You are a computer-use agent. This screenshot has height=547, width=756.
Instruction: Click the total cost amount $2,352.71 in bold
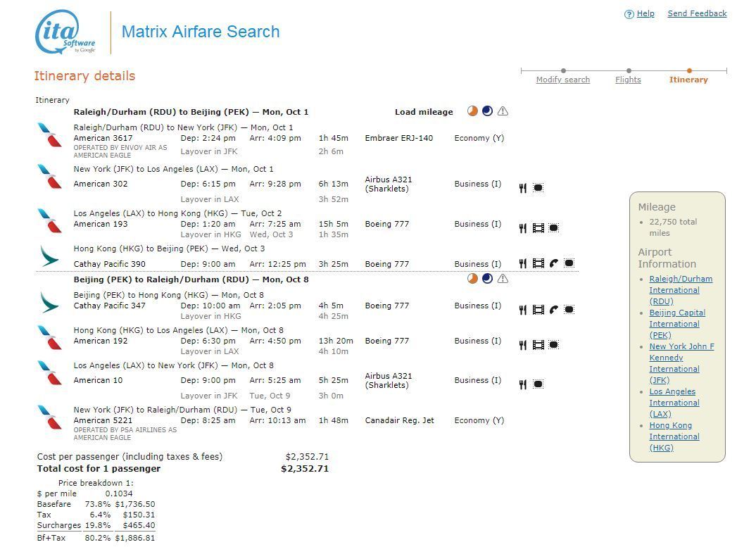[305, 468]
